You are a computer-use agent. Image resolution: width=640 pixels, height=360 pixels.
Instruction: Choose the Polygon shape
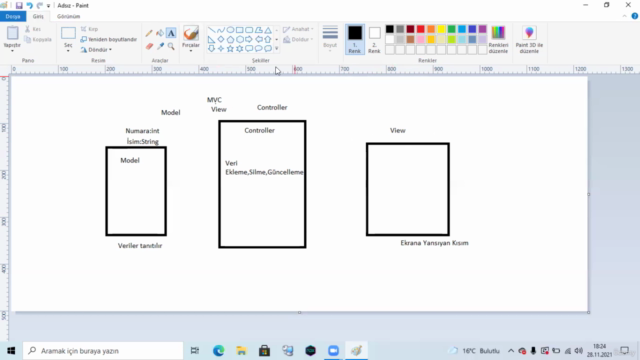click(x=258, y=30)
